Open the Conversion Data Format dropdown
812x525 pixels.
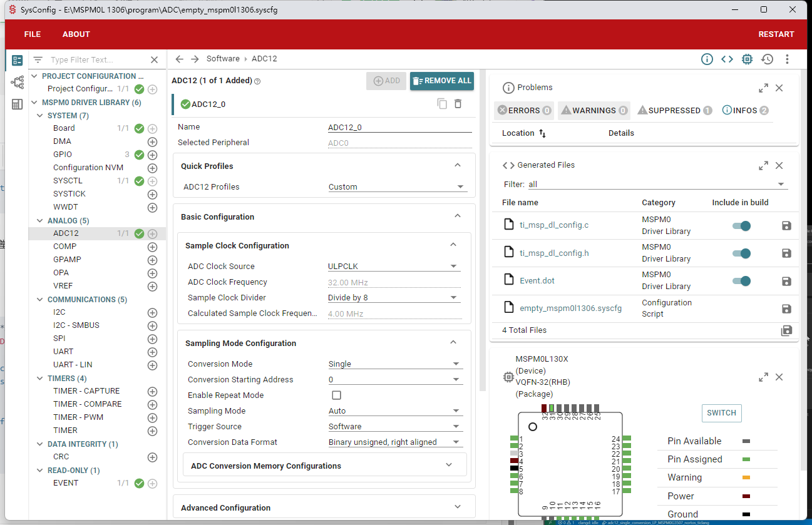(395, 442)
